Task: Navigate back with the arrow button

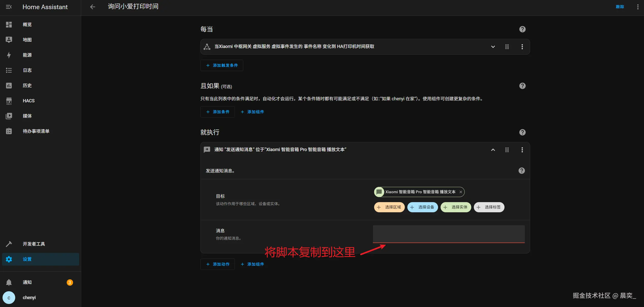Action: (93, 7)
